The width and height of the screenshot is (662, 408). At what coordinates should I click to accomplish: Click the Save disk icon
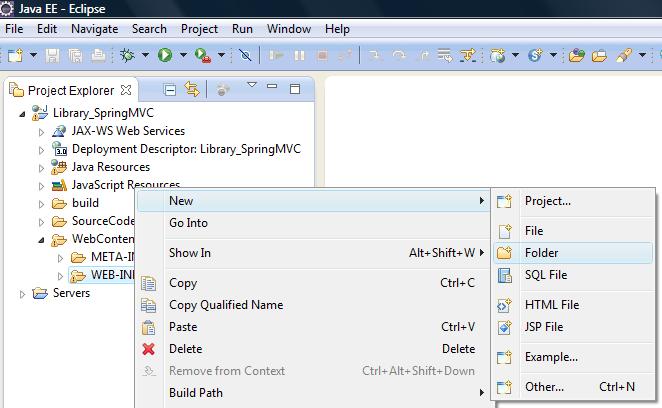point(52,55)
